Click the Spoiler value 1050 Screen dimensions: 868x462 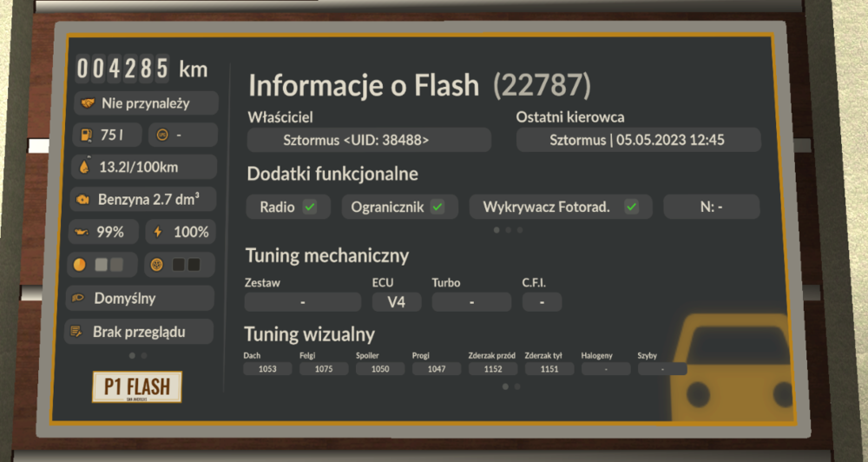pyautogui.click(x=380, y=369)
